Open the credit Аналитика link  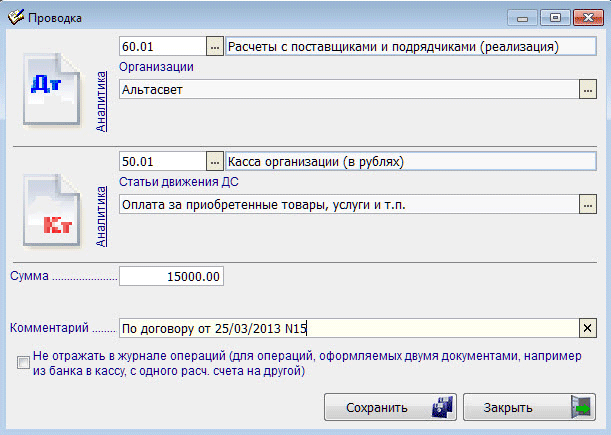pos(101,216)
